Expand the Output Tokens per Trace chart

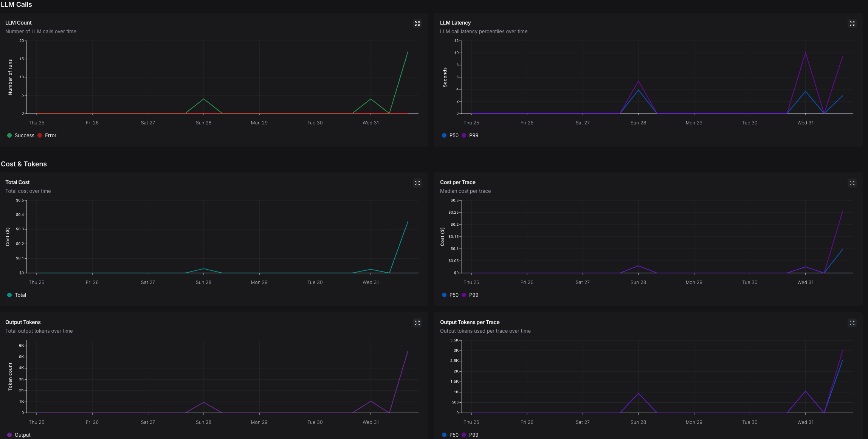pyautogui.click(x=852, y=323)
